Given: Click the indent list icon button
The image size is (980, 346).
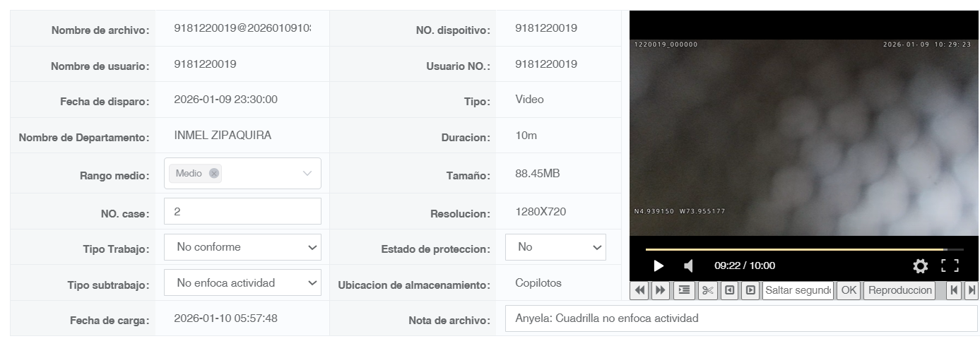Looking at the screenshot, I should [x=684, y=290].
